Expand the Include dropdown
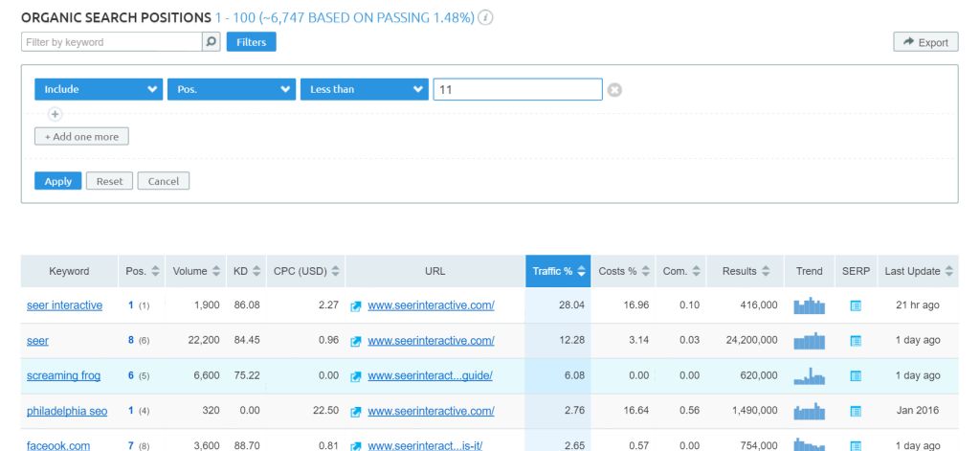980x451 pixels. [x=99, y=89]
